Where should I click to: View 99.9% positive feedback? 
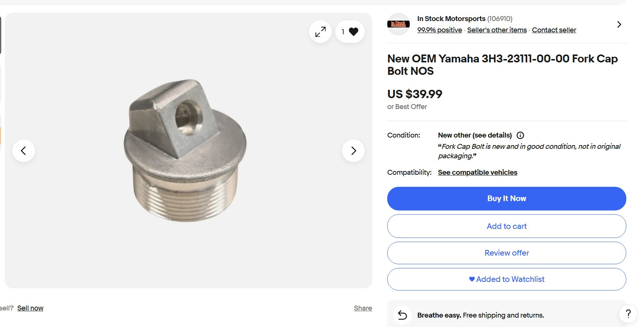pyautogui.click(x=439, y=30)
